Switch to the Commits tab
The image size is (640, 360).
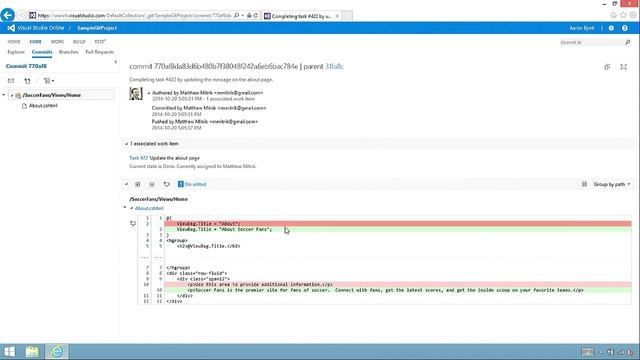click(x=42, y=52)
